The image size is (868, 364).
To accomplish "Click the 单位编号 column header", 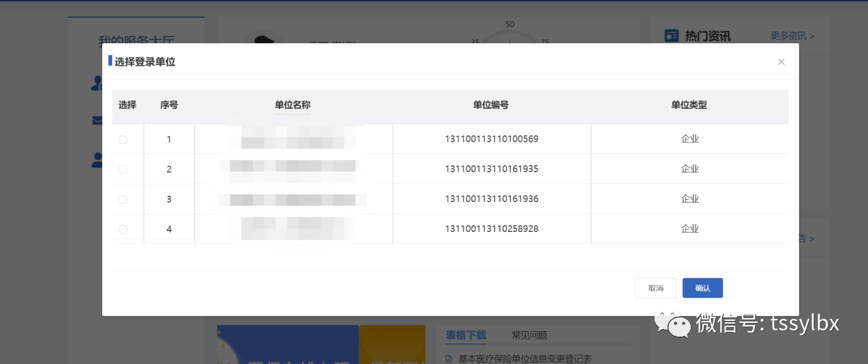I will (x=491, y=105).
